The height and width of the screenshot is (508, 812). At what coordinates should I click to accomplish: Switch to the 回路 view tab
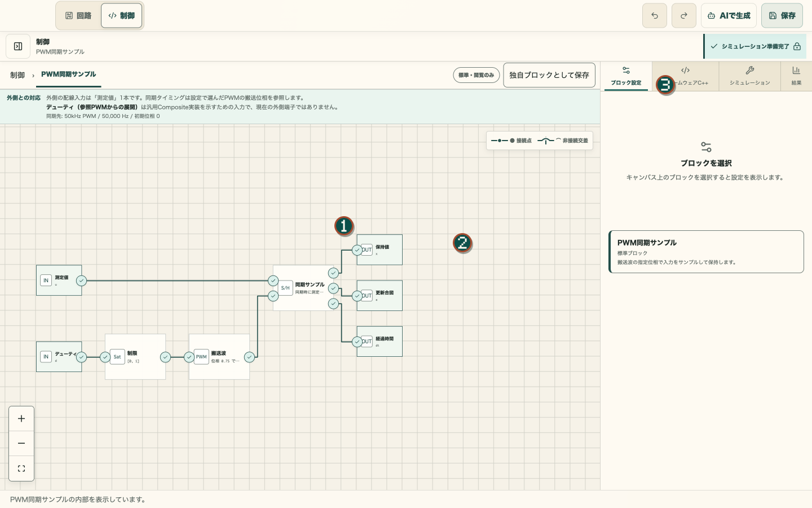point(78,16)
